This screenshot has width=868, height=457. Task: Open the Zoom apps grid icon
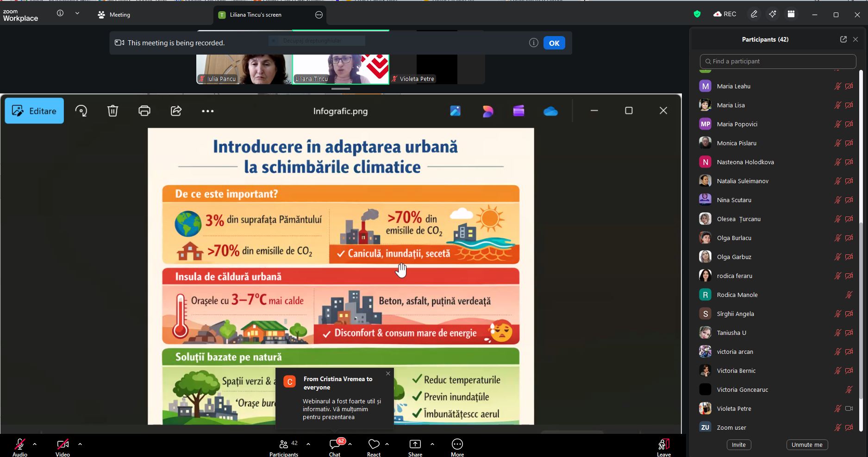[791, 14]
